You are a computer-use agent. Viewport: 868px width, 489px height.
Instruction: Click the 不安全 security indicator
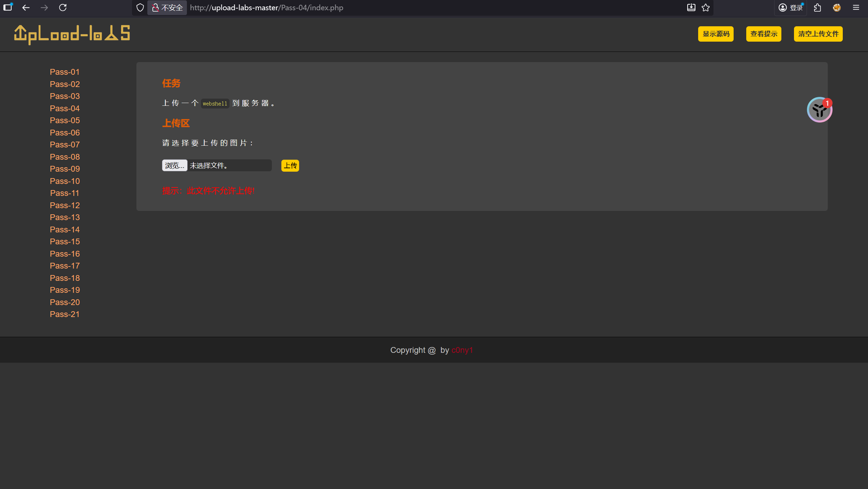point(167,8)
